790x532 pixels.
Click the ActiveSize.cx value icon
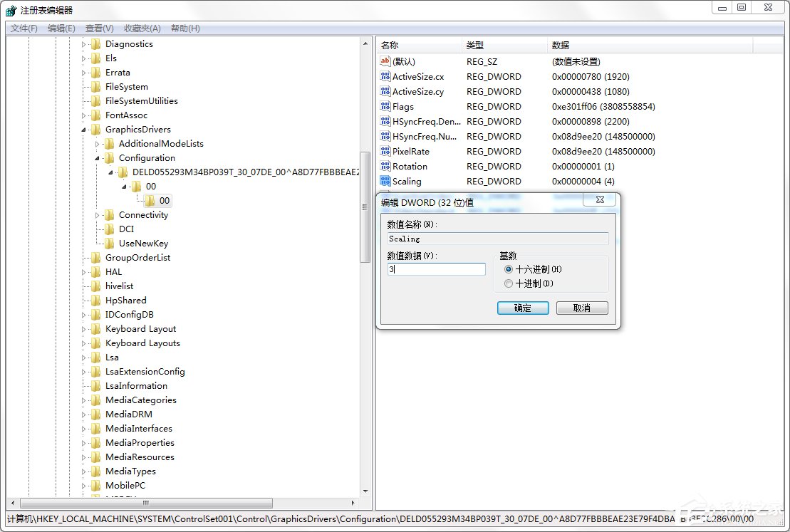point(385,76)
